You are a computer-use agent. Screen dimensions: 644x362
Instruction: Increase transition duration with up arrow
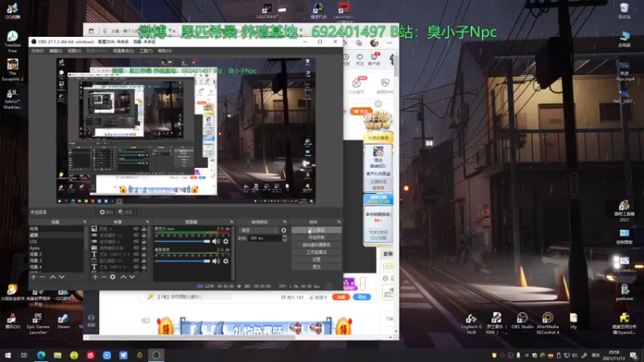tap(285, 237)
